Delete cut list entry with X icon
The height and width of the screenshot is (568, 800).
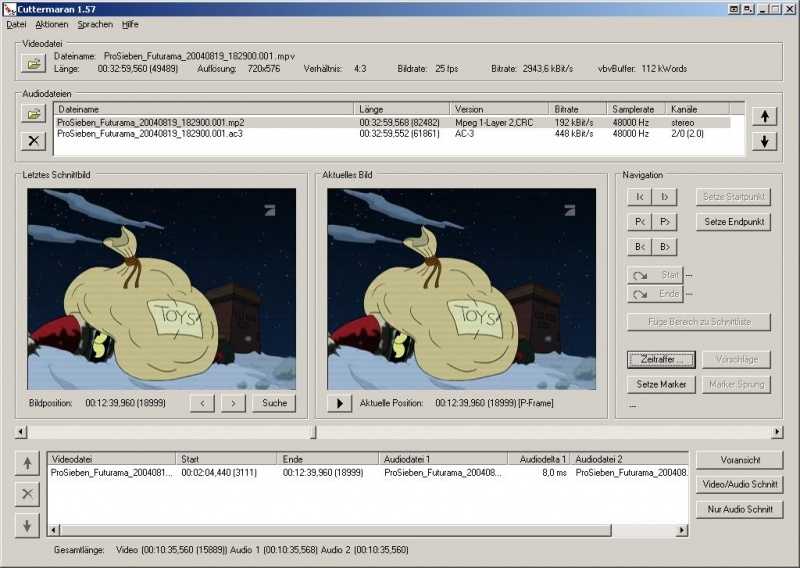point(28,494)
